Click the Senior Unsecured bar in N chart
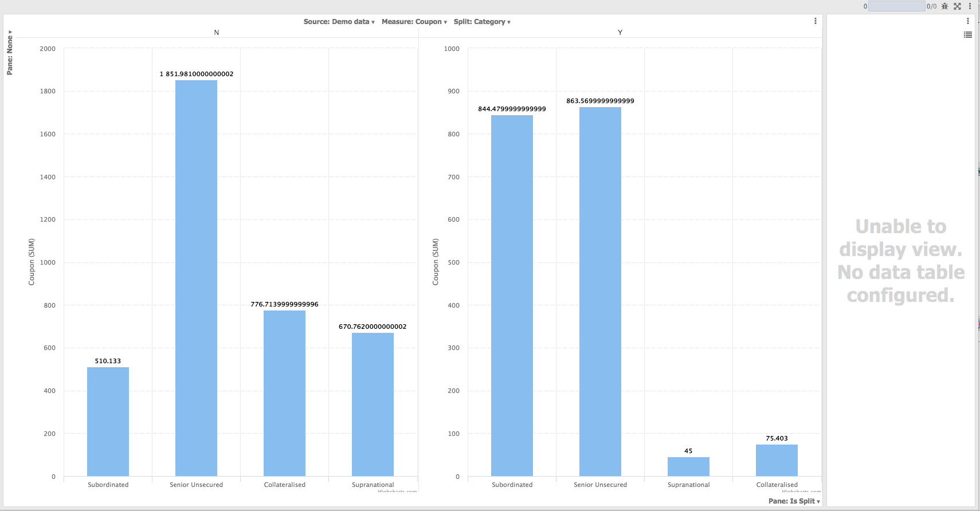The image size is (980, 511). [x=196, y=278]
